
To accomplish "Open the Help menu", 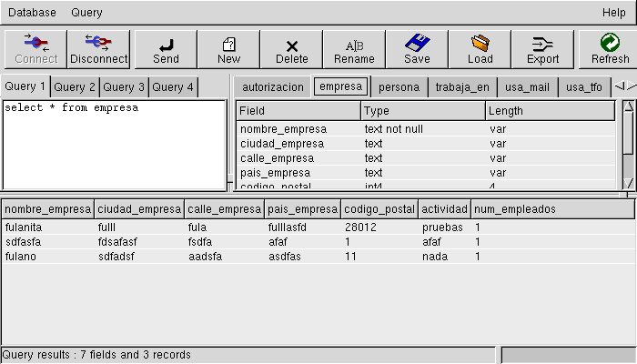I will (613, 13).
